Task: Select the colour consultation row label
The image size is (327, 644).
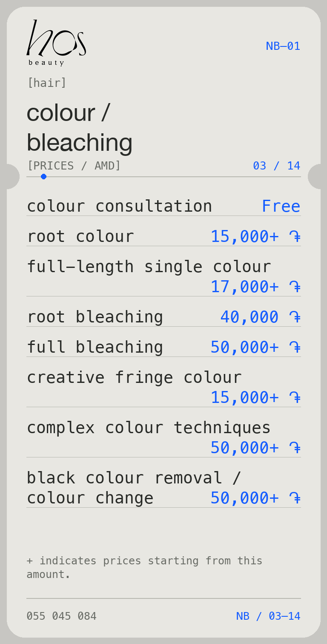Action: [119, 206]
